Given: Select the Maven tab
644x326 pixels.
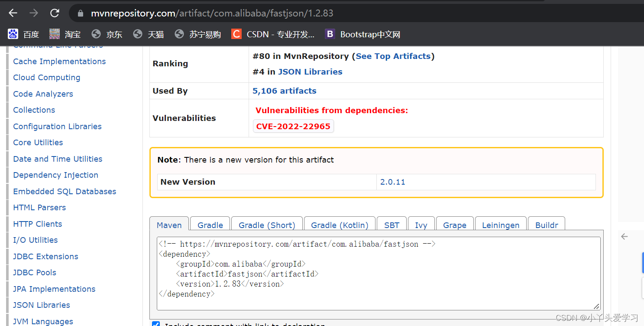Looking at the screenshot, I should tap(169, 225).
